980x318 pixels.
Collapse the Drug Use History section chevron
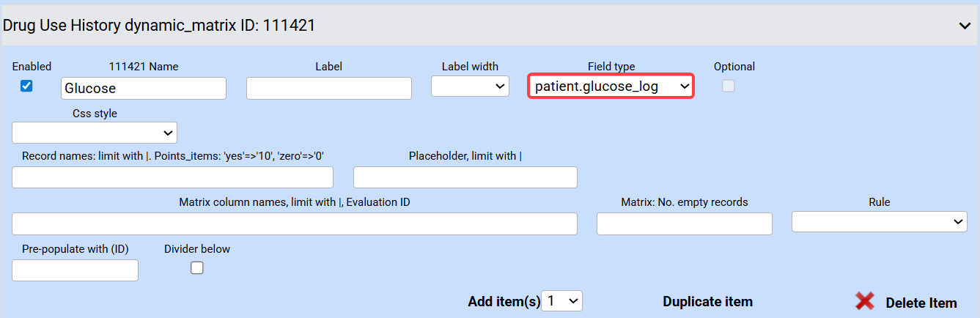point(965,26)
